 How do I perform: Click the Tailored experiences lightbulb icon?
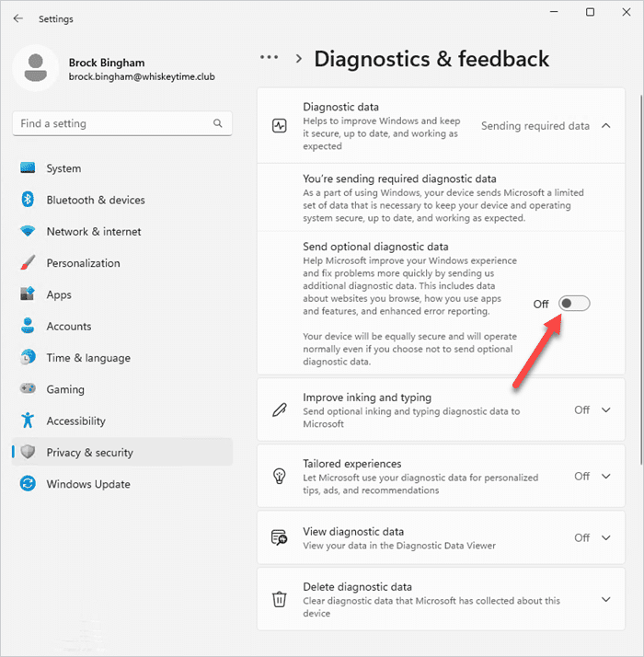click(280, 477)
